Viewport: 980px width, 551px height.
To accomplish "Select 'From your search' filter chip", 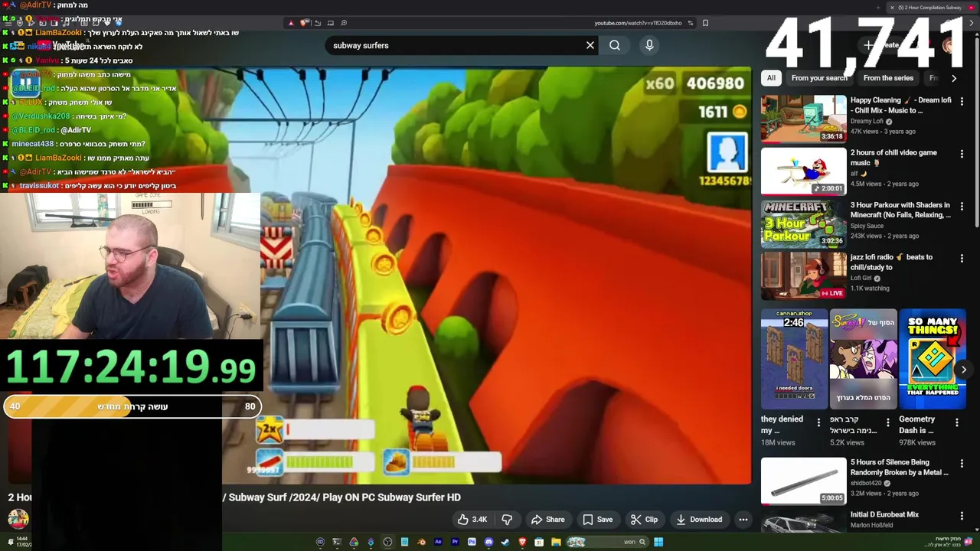I will click(819, 78).
